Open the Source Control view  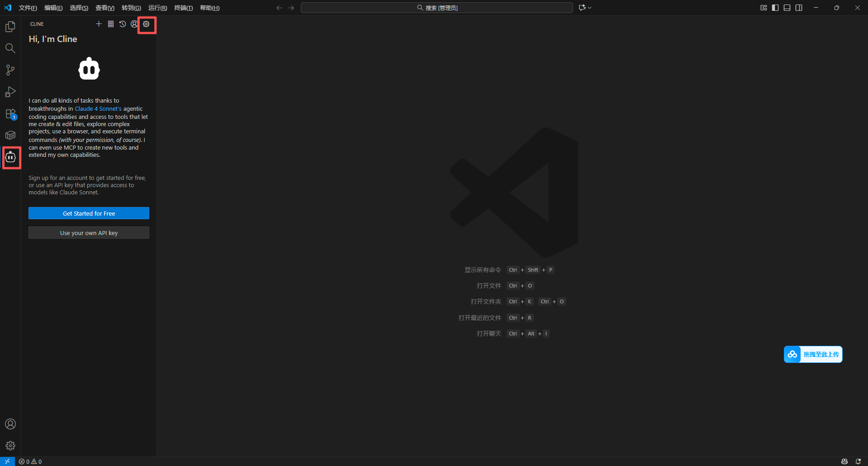click(10, 70)
